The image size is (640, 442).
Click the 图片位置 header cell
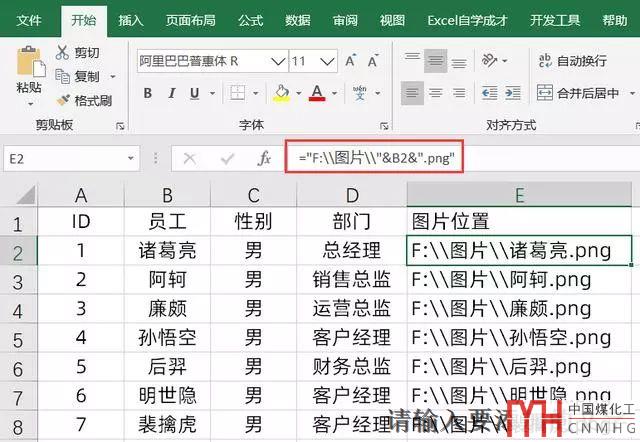tap(519, 221)
